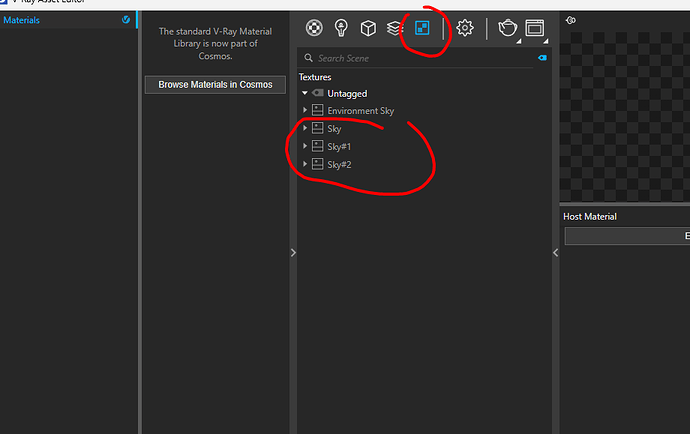The height and width of the screenshot is (434, 690).
Task: Select the Materials tab
Action: point(68,20)
